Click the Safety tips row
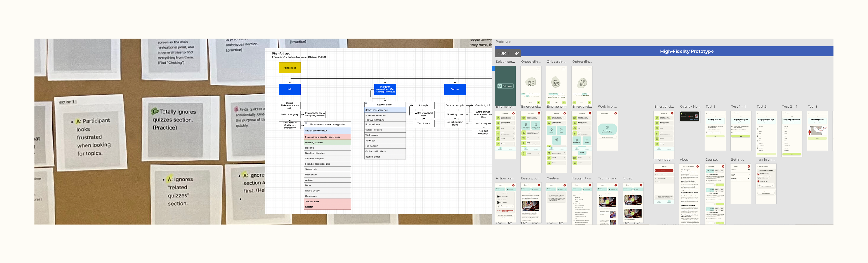 (385, 141)
